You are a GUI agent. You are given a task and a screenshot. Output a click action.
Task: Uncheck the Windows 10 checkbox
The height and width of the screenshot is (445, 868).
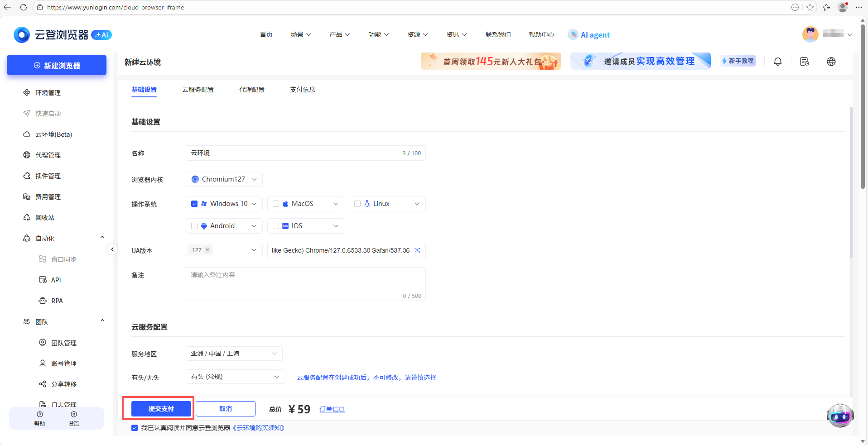[x=194, y=203]
